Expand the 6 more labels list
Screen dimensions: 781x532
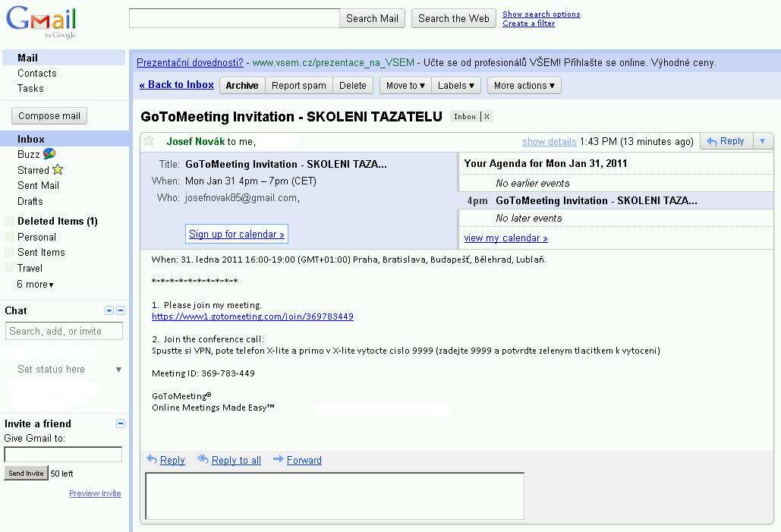pyautogui.click(x=35, y=285)
